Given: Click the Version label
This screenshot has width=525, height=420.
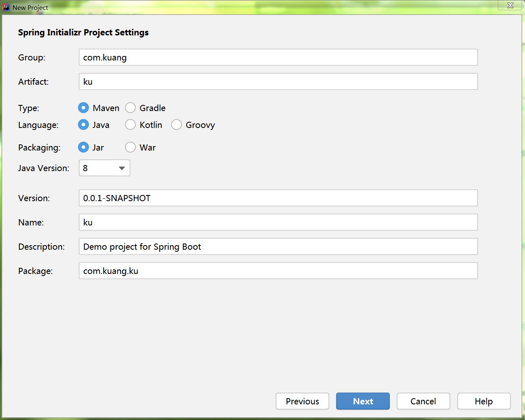Looking at the screenshot, I should [34, 198].
